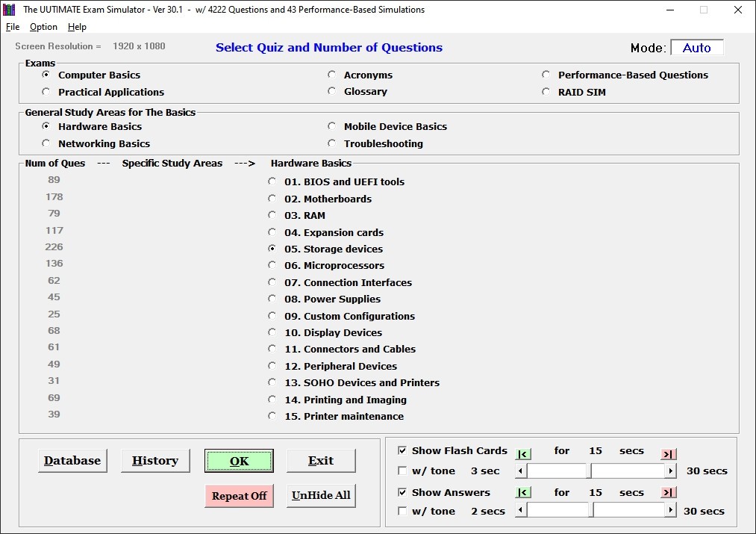Jump Flash Cards time to maximum with red arrow
Image resolution: width=756 pixels, height=534 pixels.
pyautogui.click(x=669, y=454)
